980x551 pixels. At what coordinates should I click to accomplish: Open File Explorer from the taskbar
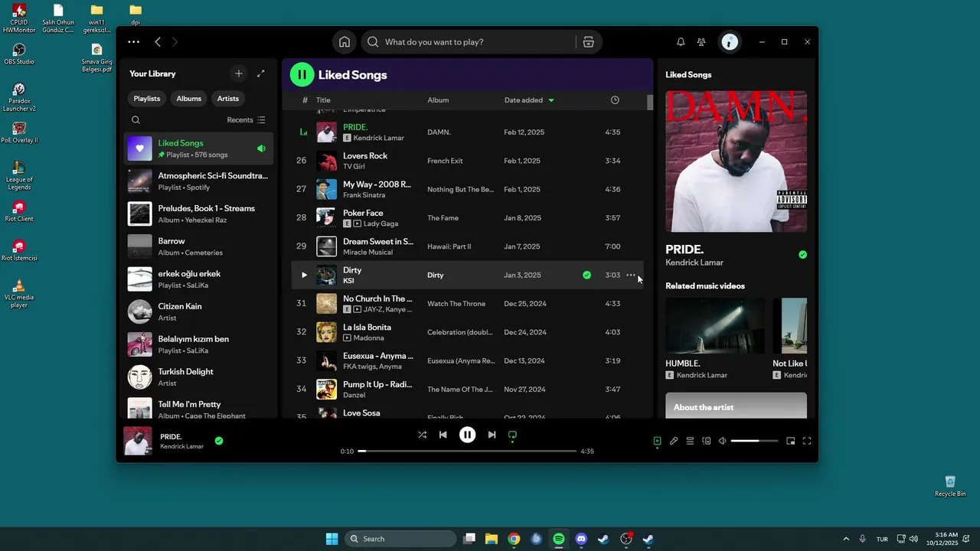coord(492,539)
